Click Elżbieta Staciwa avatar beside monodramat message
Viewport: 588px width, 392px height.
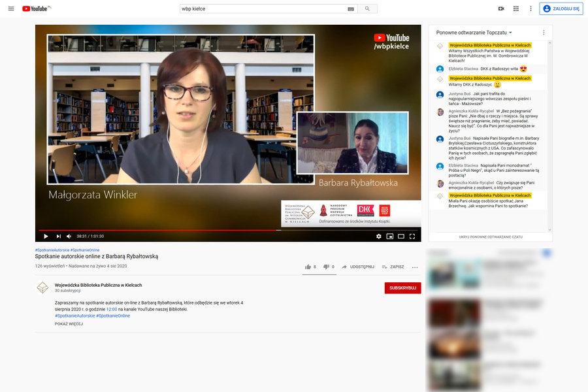pos(440,166)
